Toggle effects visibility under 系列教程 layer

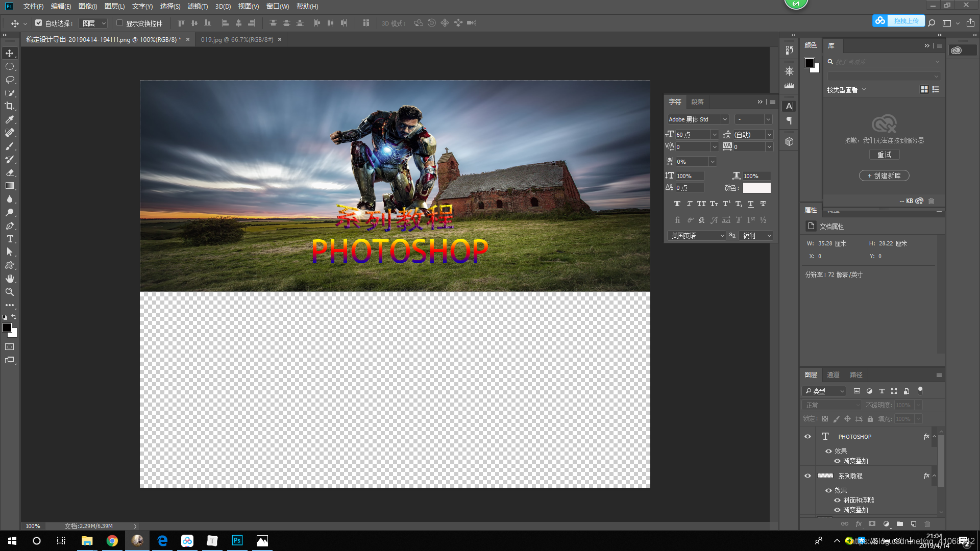[828, 490]
